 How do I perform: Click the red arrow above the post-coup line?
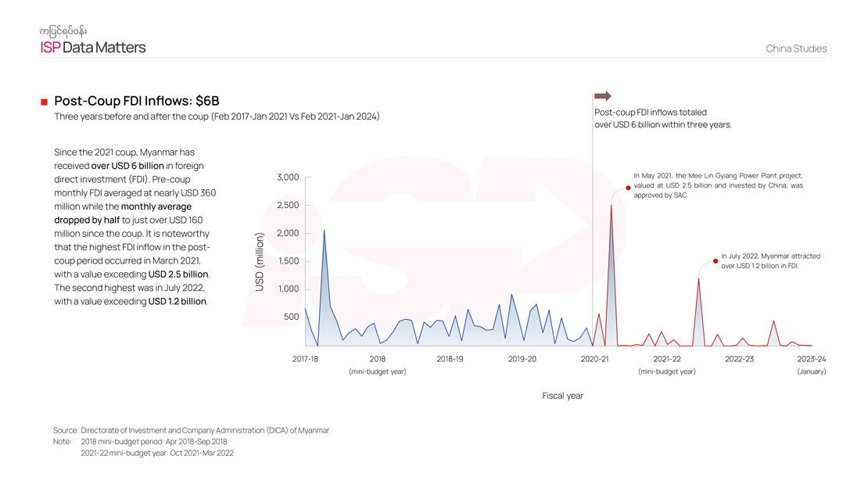(x=602, y=96)
